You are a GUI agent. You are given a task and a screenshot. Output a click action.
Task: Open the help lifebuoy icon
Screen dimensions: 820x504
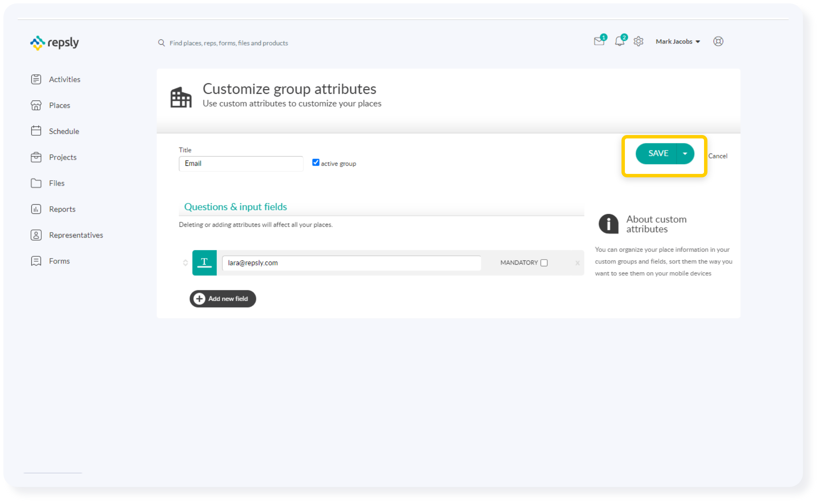point(718,41)
